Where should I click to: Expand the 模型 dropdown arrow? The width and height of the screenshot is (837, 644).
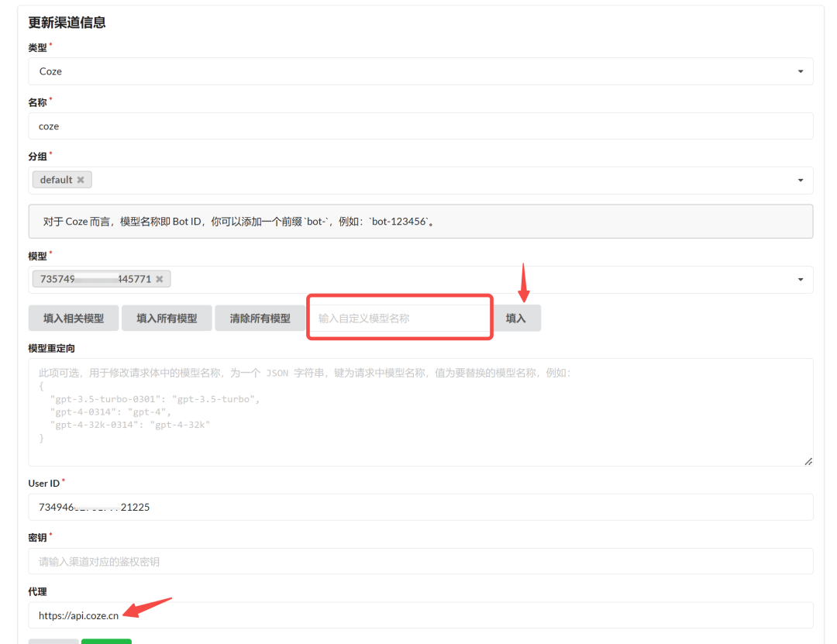(800, 280)
